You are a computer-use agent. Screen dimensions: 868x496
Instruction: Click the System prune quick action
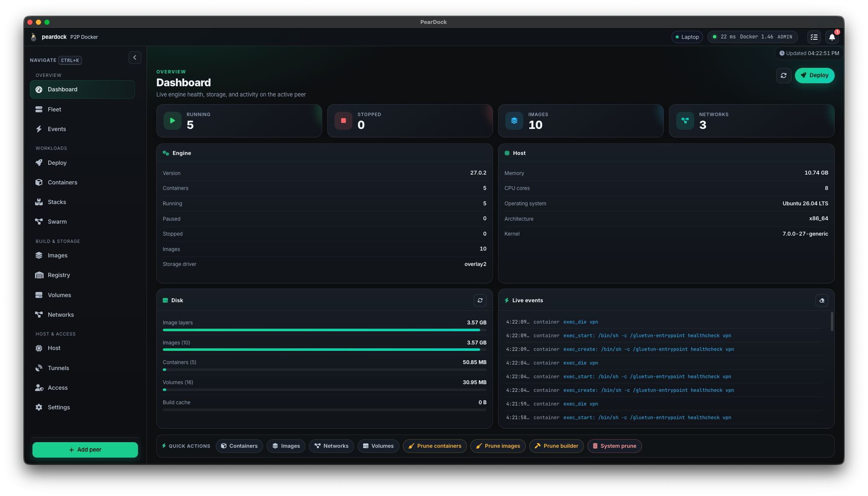point(614,446)
